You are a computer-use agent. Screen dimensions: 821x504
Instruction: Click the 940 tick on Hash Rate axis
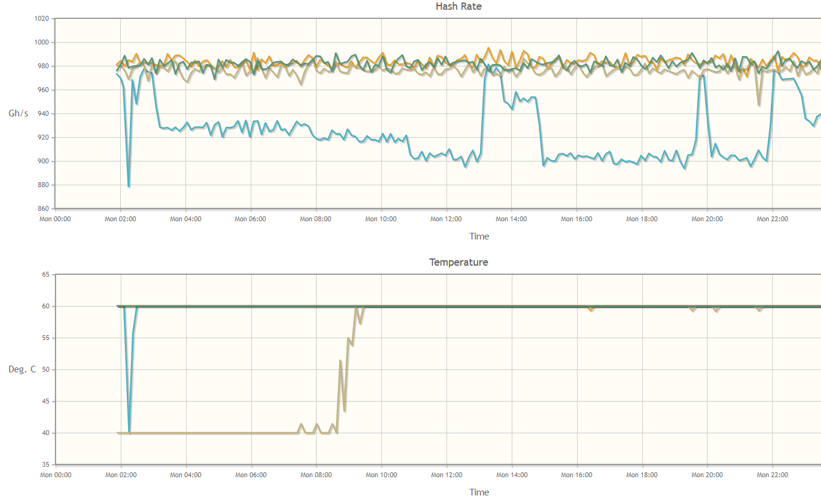(43, 113)
